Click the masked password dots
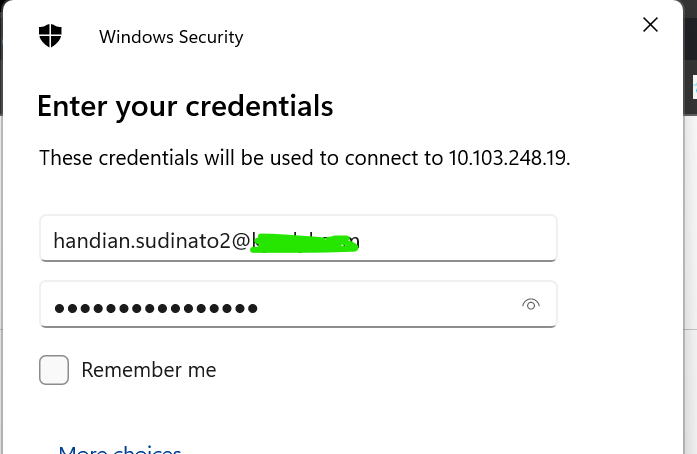The image size is (697, 454). click(x=156, y=308)
